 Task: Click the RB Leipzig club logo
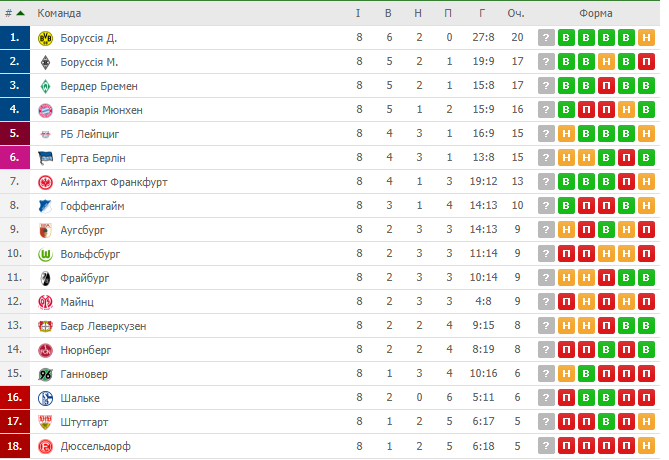(45, 134)
